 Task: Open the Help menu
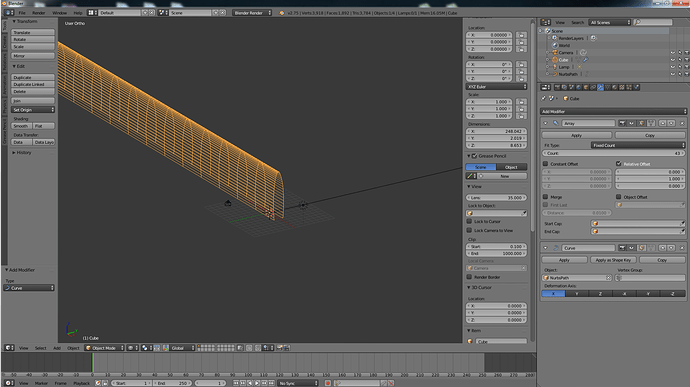[x=78, y=13]
